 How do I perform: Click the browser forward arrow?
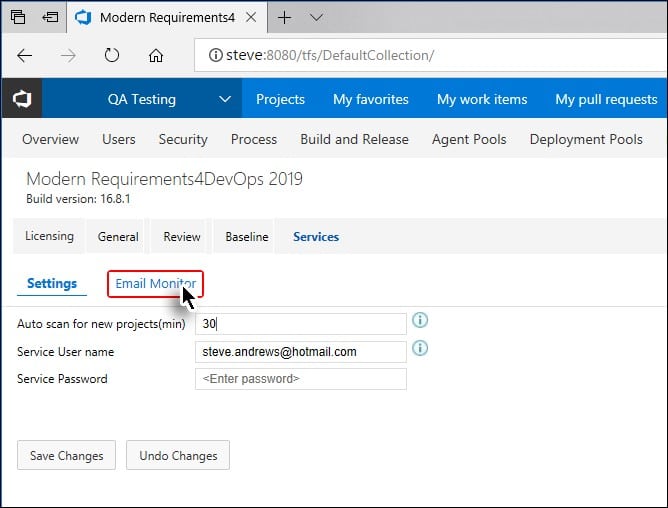[x=68, y=55]
